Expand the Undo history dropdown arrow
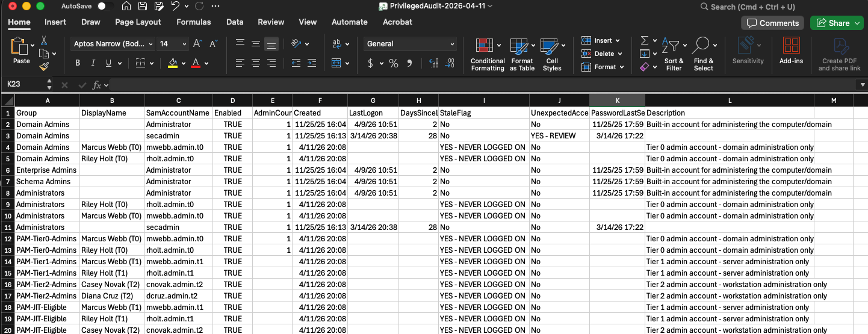The image size is (868, 334). click(186, 7)
